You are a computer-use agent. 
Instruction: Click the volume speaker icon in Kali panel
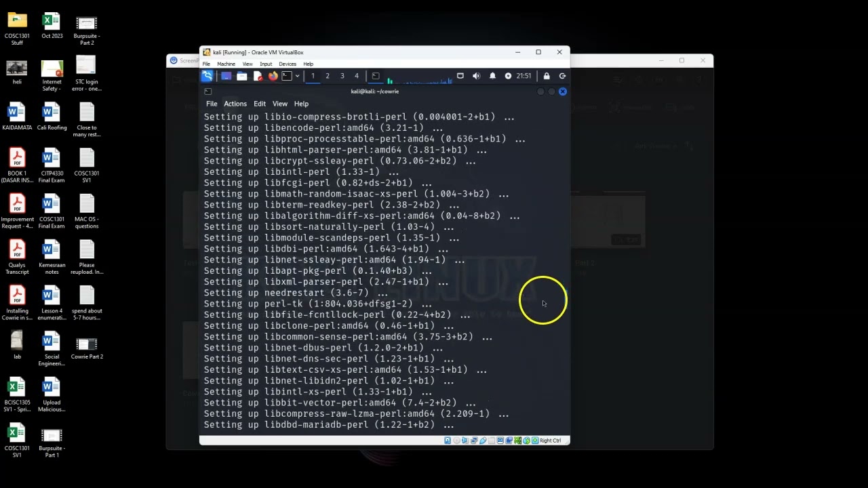476,76
